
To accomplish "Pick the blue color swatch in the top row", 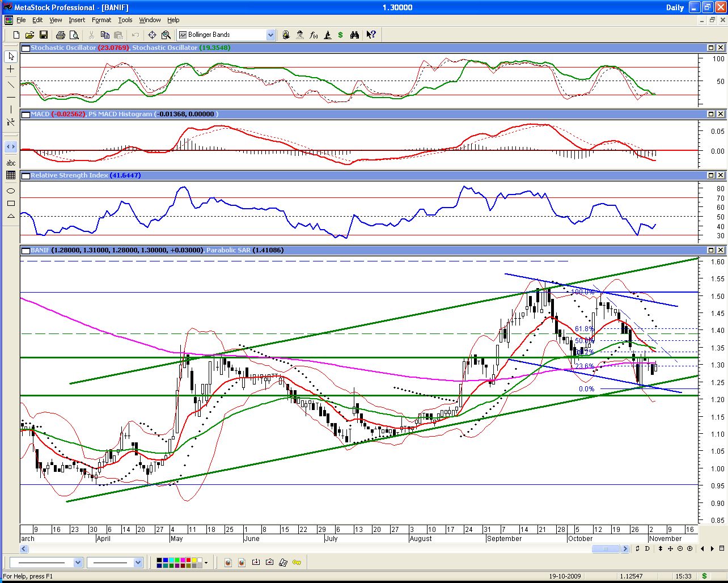I will point(166,560).
